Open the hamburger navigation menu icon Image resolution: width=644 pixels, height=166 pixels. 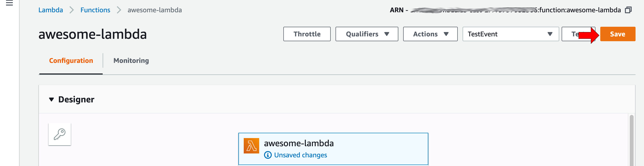click(x=9, y=3)
